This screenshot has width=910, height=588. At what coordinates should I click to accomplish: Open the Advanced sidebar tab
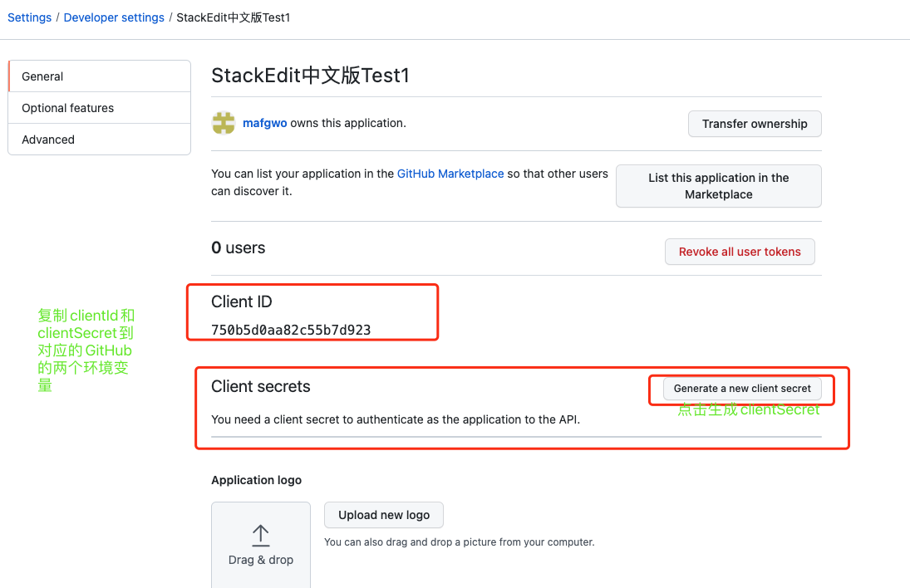100,140
